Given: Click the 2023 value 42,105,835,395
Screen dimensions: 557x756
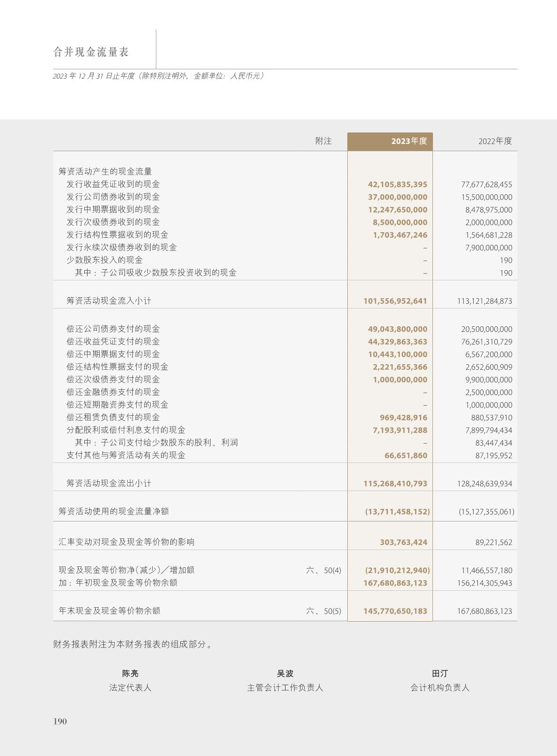Looking at the screenshot, I should [397, 184].
